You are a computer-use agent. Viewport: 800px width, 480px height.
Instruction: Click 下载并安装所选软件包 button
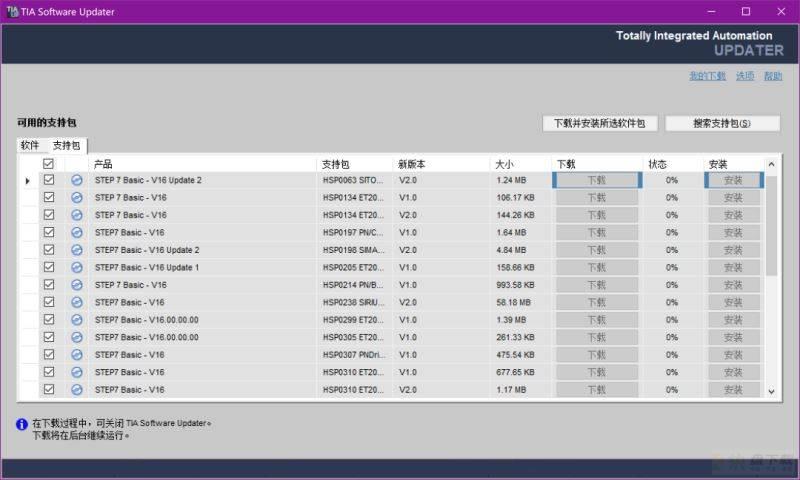(599, 123)
